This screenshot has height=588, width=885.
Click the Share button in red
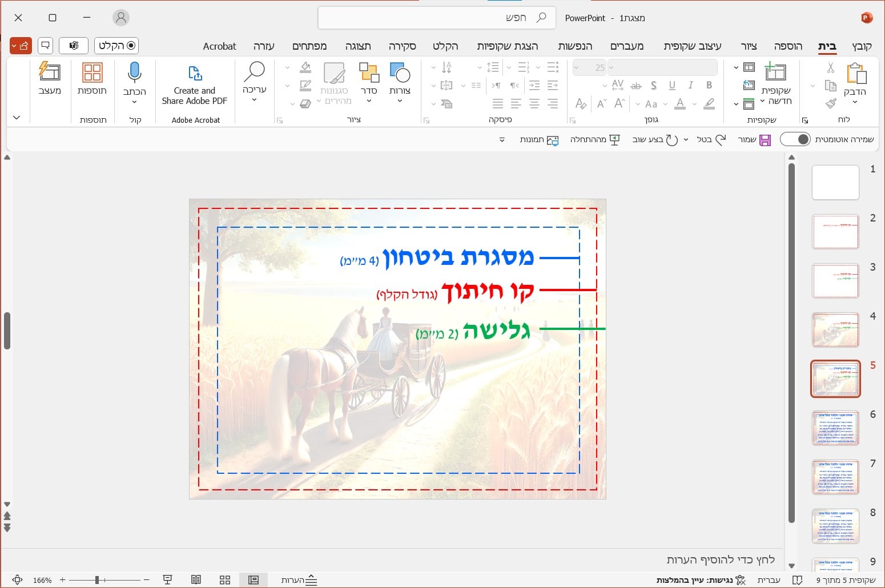pos(21,46)
